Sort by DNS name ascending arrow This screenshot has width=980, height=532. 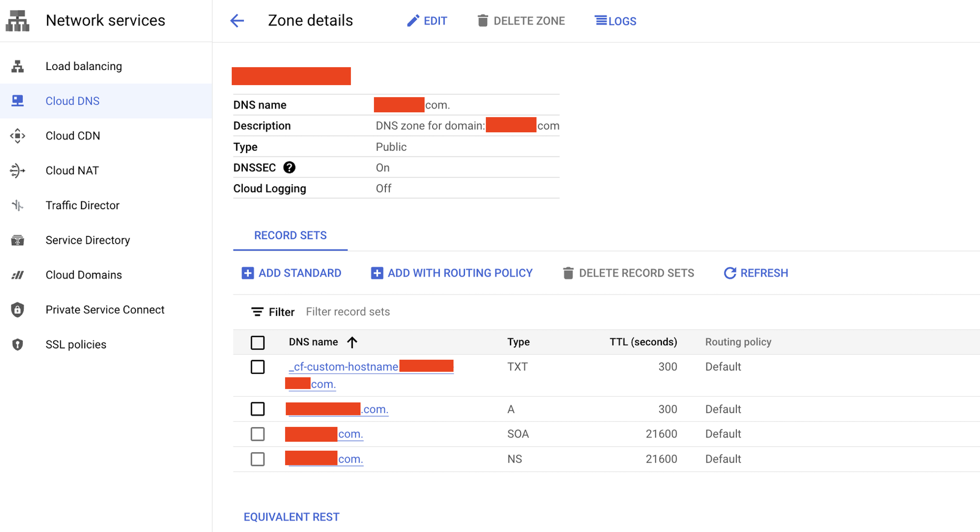352,342
